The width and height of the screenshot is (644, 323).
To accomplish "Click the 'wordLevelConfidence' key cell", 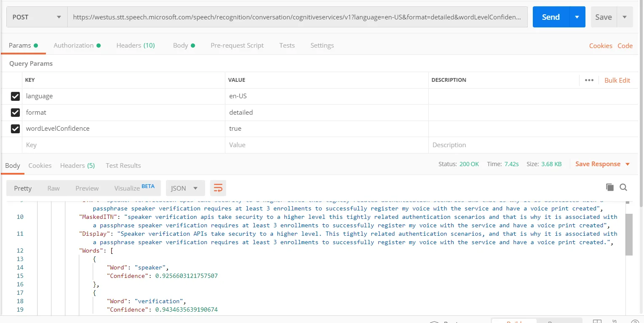I will click(x=123, y=129).
